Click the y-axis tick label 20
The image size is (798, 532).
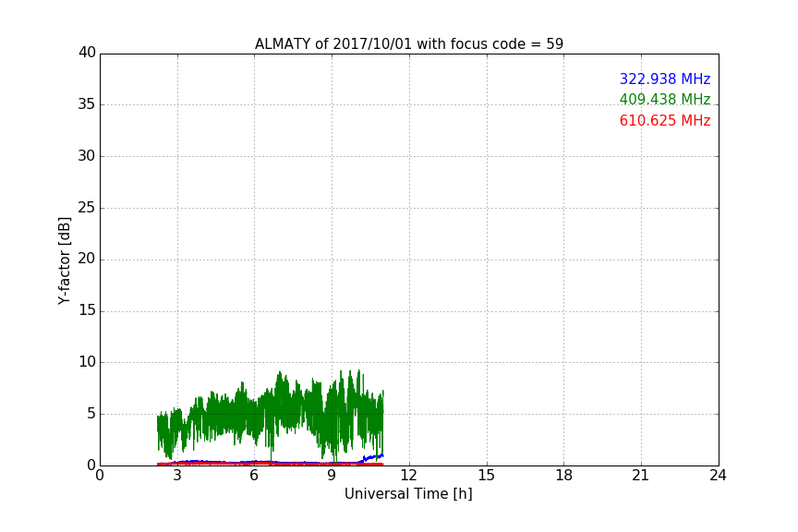click(87, 259)
